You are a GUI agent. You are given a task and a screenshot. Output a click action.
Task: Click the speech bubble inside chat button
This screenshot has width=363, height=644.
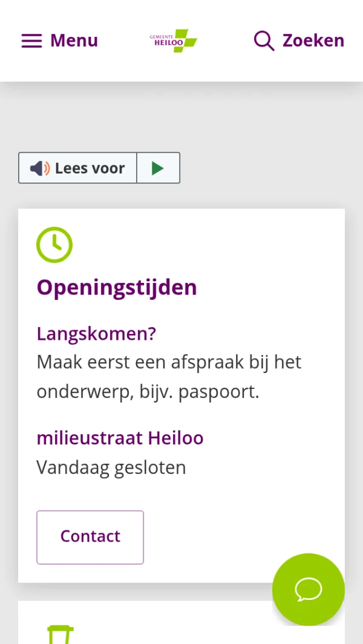coord(308,590)
